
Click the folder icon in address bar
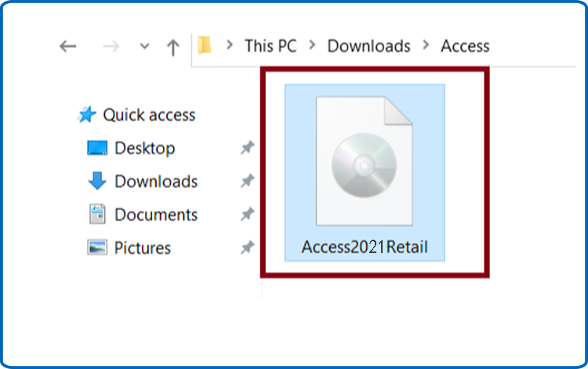point(205,45)
